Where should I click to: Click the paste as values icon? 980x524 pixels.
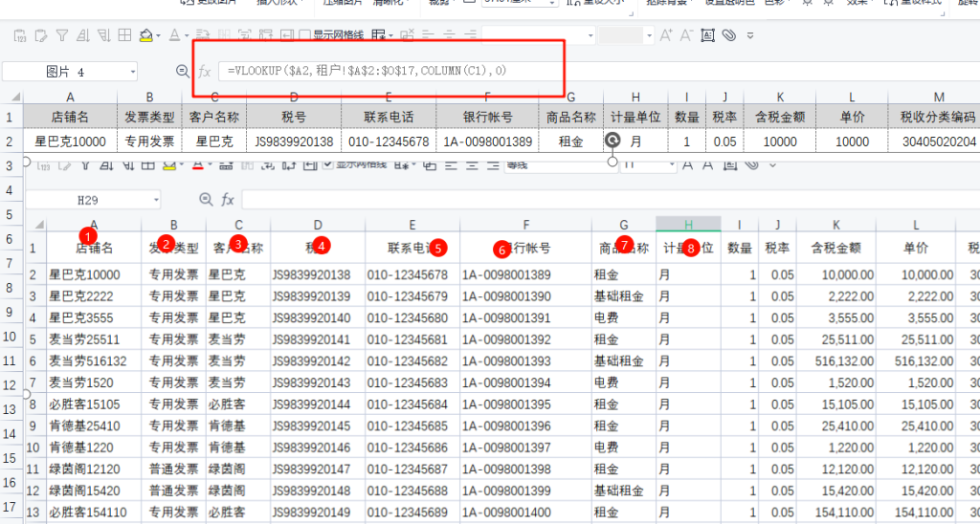20,35
